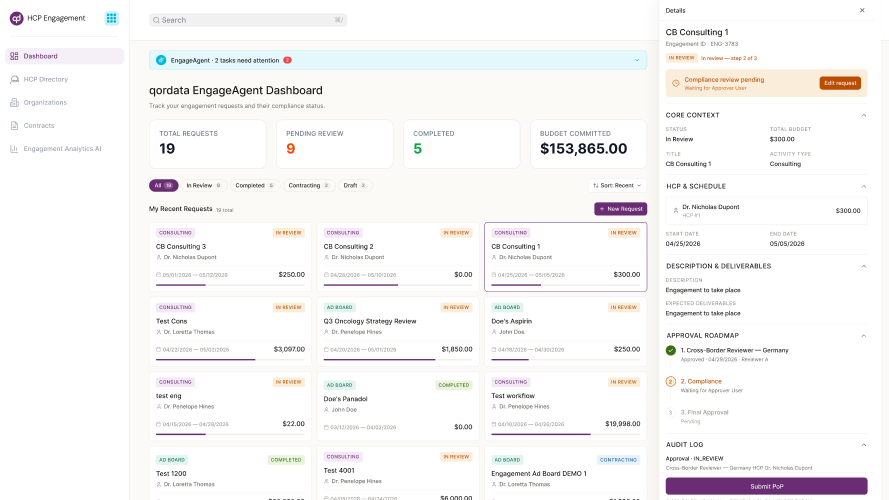Open the Test 1200 request card
The width and height of the screenshot is (889, 500).
tap(230, 474)
